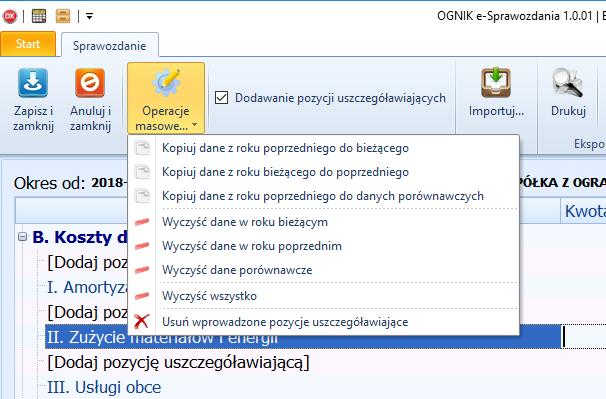Select the Sprawozdanie ribbon tab
Viewport: 606px width, 399px height.
110,46
